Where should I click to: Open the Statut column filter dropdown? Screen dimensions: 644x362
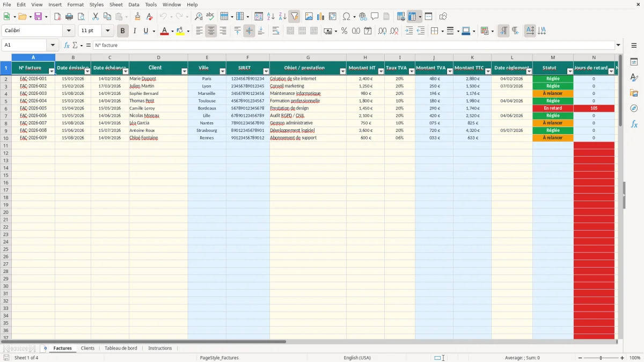click(x=570, y=71)
